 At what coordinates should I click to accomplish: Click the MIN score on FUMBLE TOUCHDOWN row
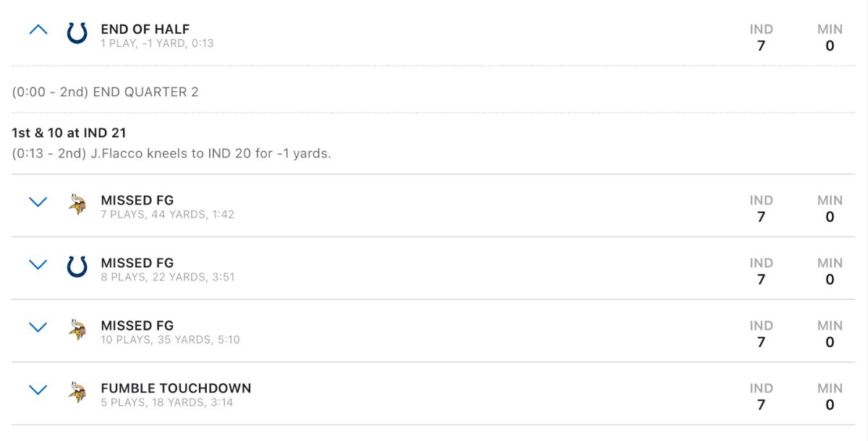click(830, 397)
